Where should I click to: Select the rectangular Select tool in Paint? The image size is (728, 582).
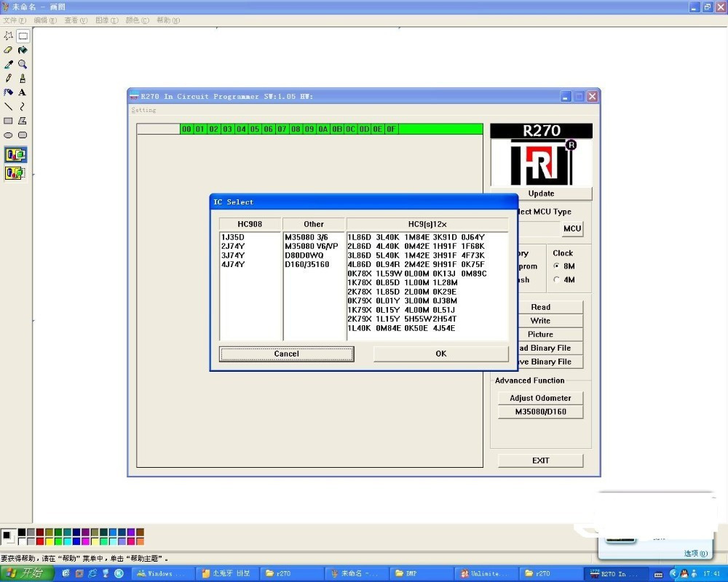23,36
